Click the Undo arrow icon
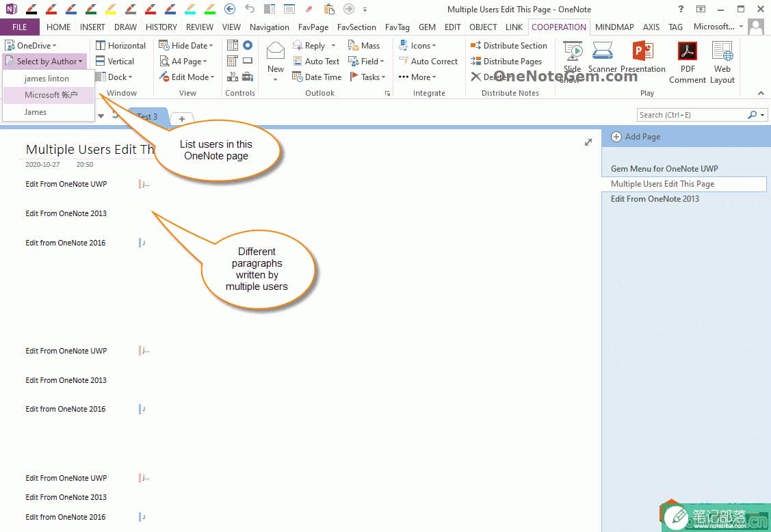The width and height of the screenshot is (771, 532). (x=250, y=9)
